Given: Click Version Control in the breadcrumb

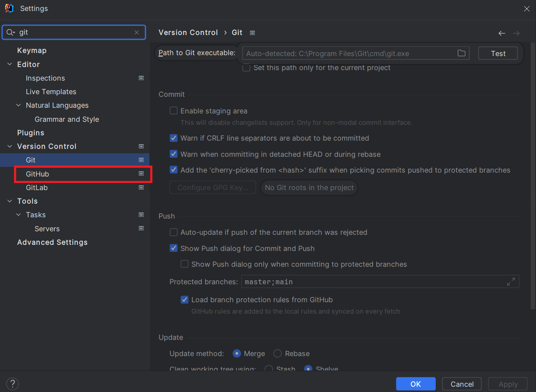Looking at the screenshot, I should coord(188,32).
